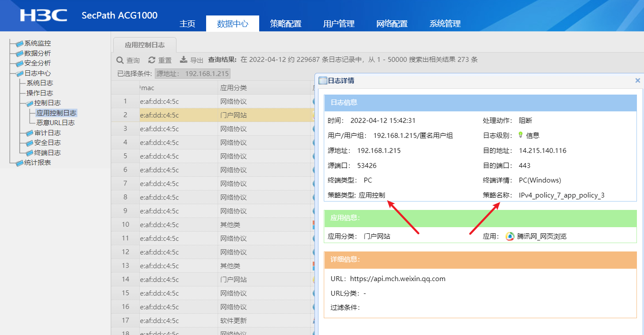The width and height of the screenshot is (644, 335).
Task: Open the 策略配置 menu
Action: click(286, 24)
